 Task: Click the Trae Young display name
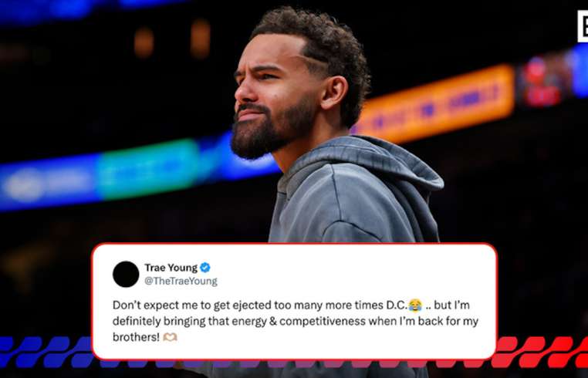[x=171, y=268]
